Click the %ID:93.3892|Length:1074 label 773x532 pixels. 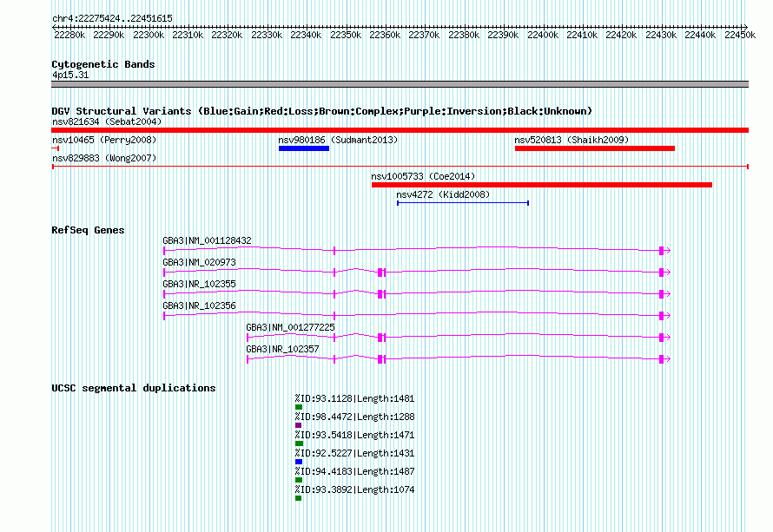pos(355,489)
